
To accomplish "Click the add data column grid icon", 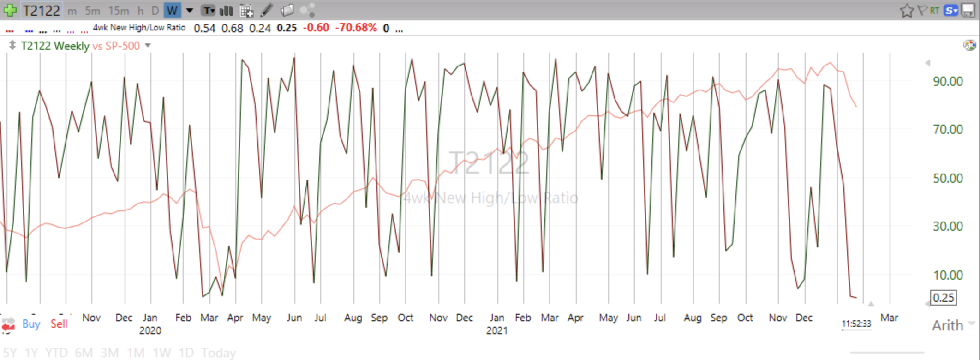I will click(246, 10).
